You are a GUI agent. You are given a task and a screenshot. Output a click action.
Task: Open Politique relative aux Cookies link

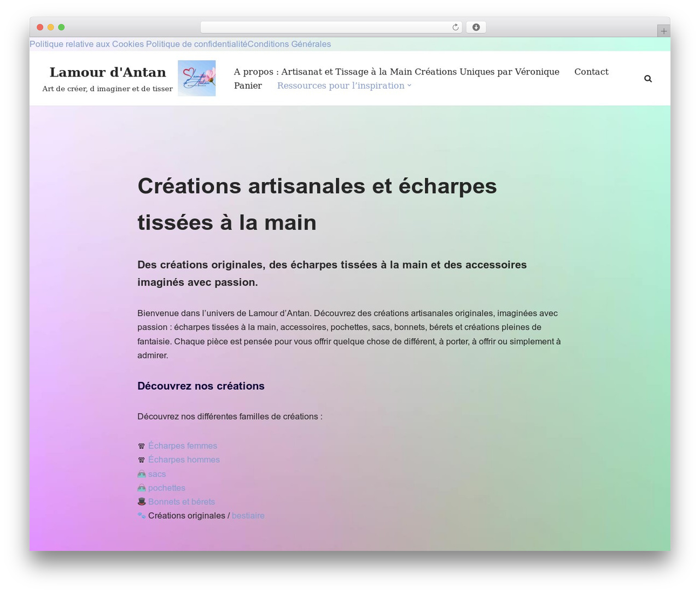pyautogui.click(x=86, y=44)
